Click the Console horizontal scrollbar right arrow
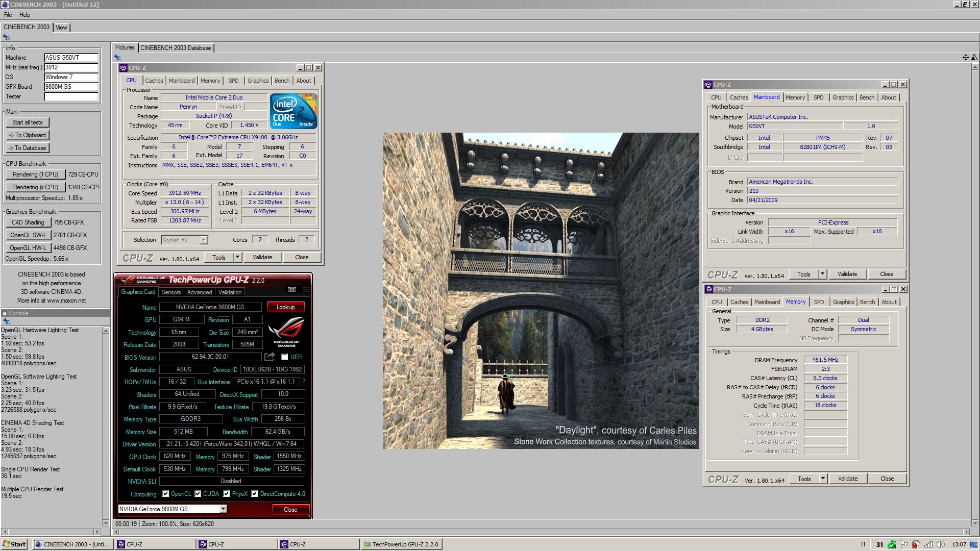The height and width of the screenshot is (551, 980). 97,532
